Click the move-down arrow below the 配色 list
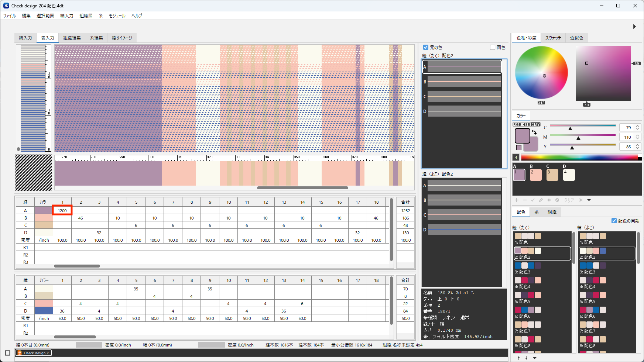Viewport: 644px width, 362px height. pos(526,358)
